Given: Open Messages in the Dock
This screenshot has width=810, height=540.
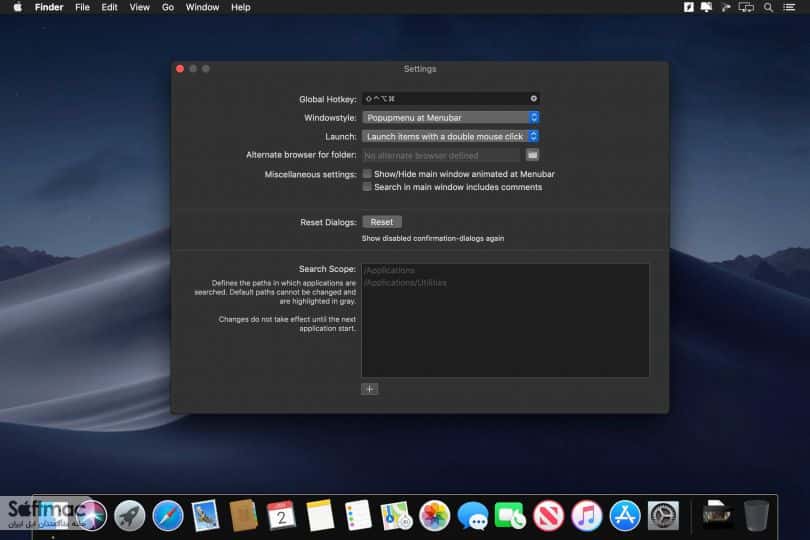Looking at the screenshot, I should tap(472, 515).
